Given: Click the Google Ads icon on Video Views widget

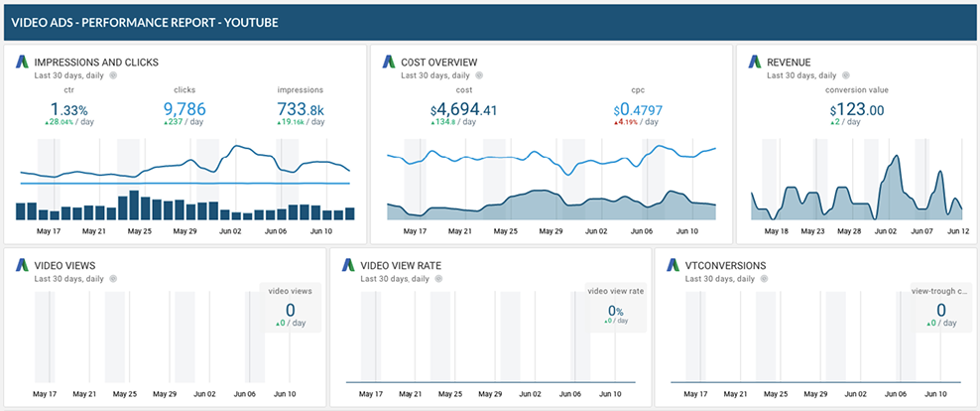Looking at the screenshot, I should coord(22,266).
